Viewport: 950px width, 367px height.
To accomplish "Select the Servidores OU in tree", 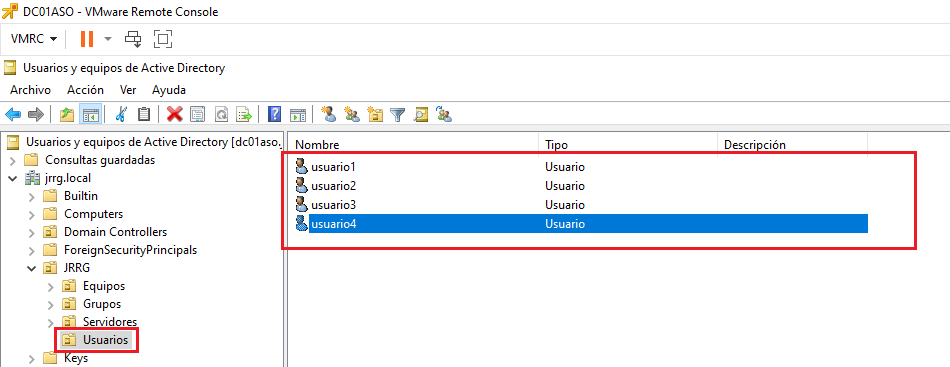I will [x=110, y=322].
